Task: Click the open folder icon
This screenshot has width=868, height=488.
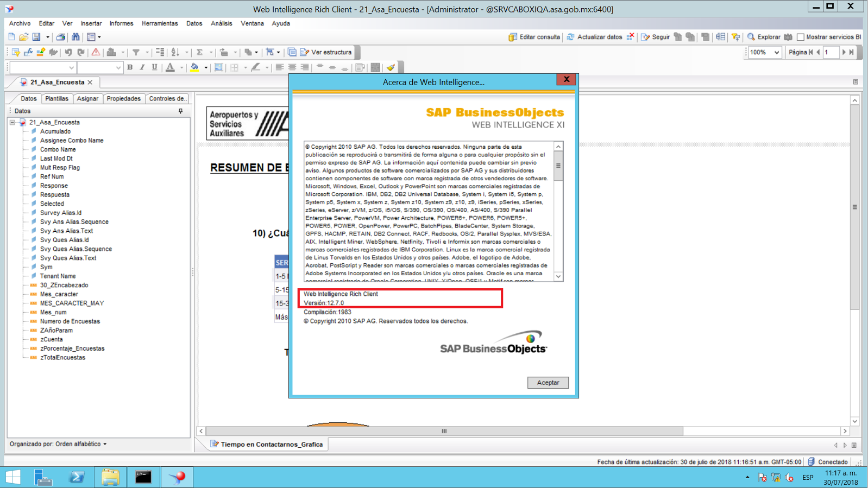Action: tap(23, 37)
